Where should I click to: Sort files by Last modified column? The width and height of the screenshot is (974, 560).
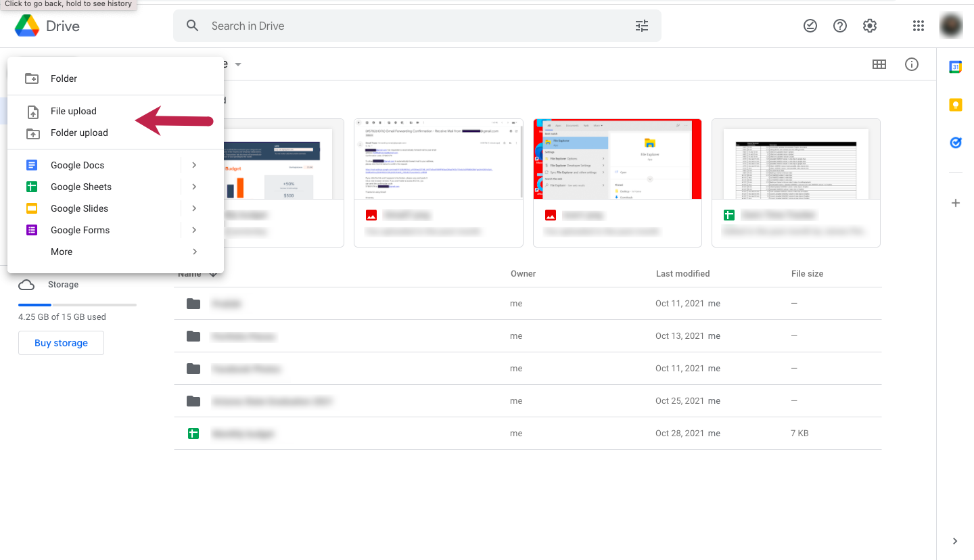tap(682, 274)
